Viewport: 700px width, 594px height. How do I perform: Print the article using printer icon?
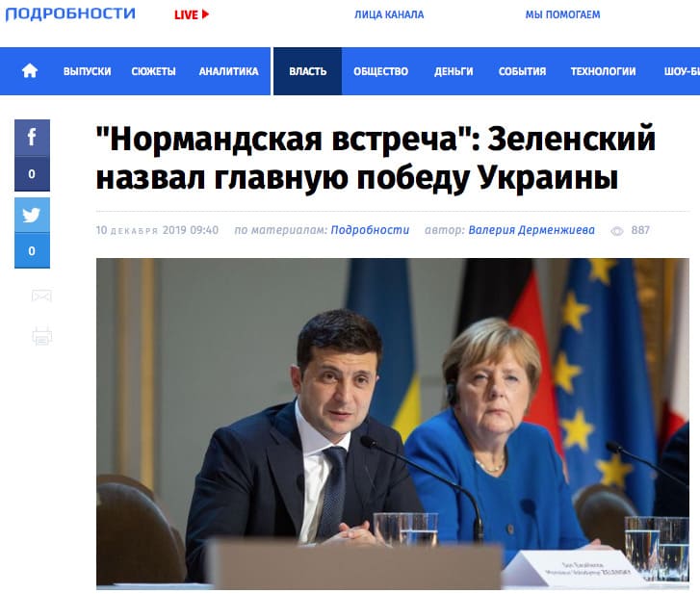42,336
